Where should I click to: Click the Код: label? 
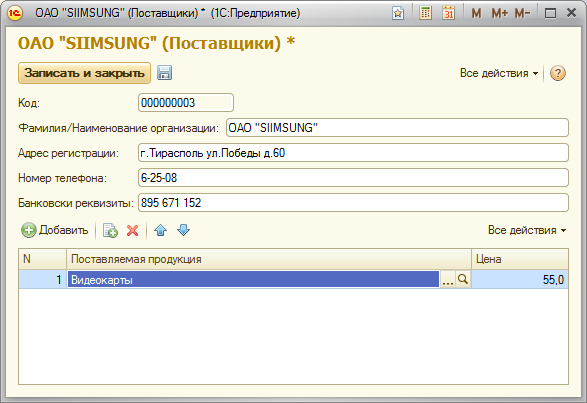point(29,103)
